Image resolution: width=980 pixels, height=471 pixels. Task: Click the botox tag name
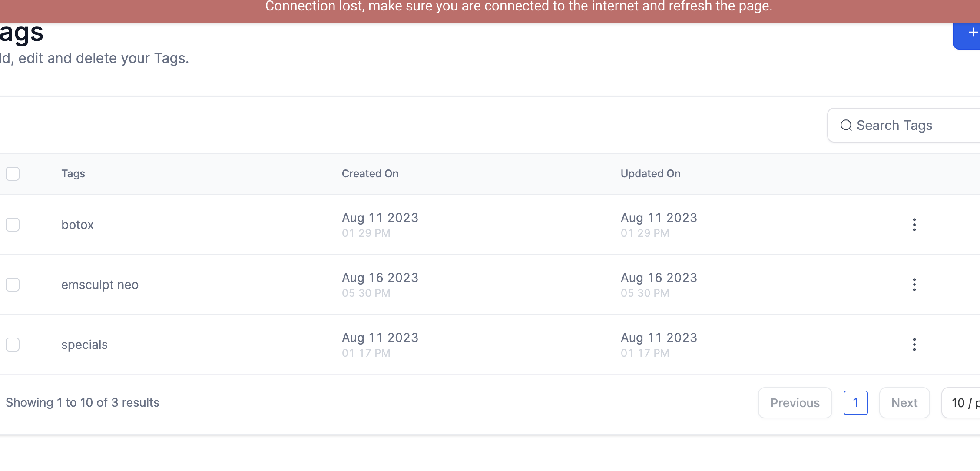[77, 225]
